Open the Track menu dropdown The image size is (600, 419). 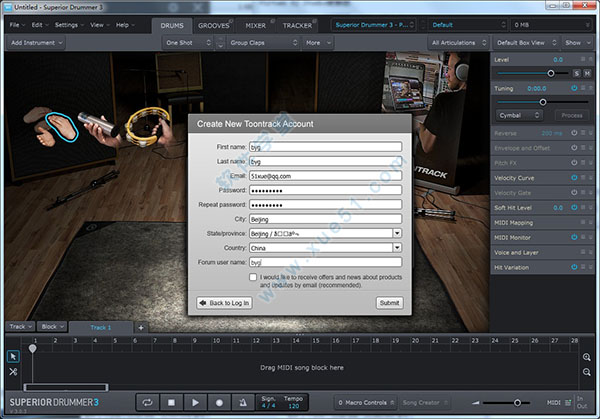pos(21,326)
